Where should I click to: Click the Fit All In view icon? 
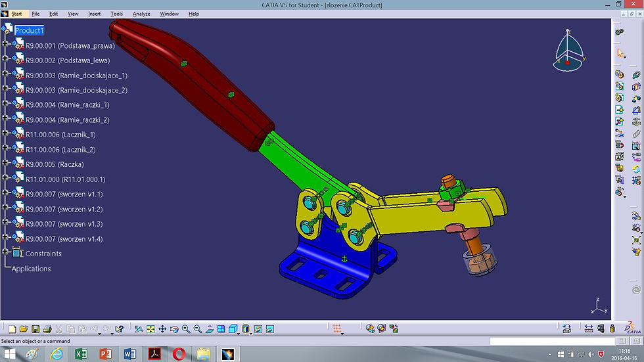pos(150,328)
